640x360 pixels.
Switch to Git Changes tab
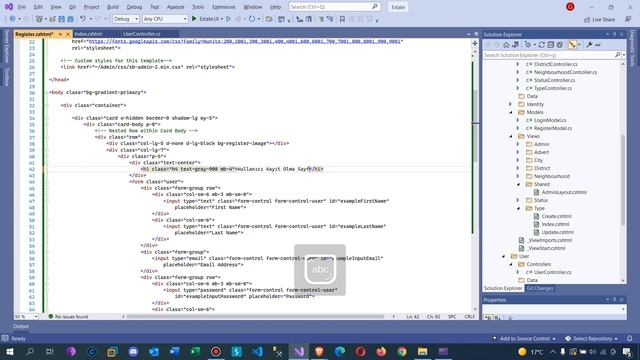(x=540, y=288)
